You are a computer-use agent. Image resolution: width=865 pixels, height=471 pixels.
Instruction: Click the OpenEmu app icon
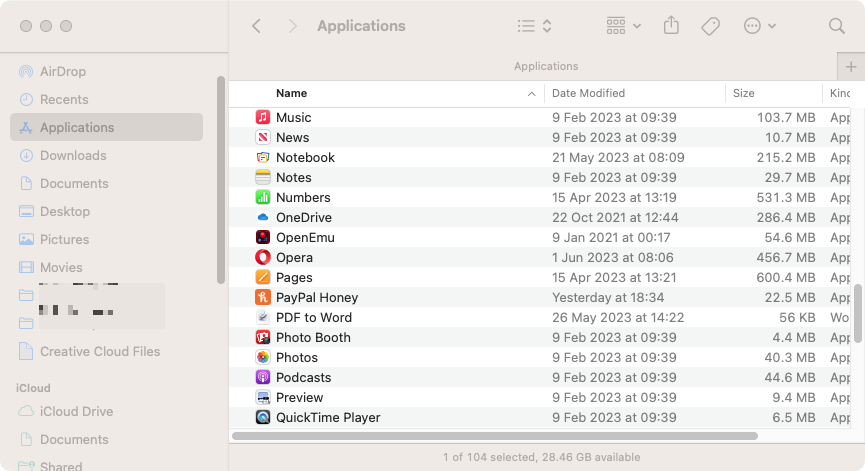tap(263, 237)
